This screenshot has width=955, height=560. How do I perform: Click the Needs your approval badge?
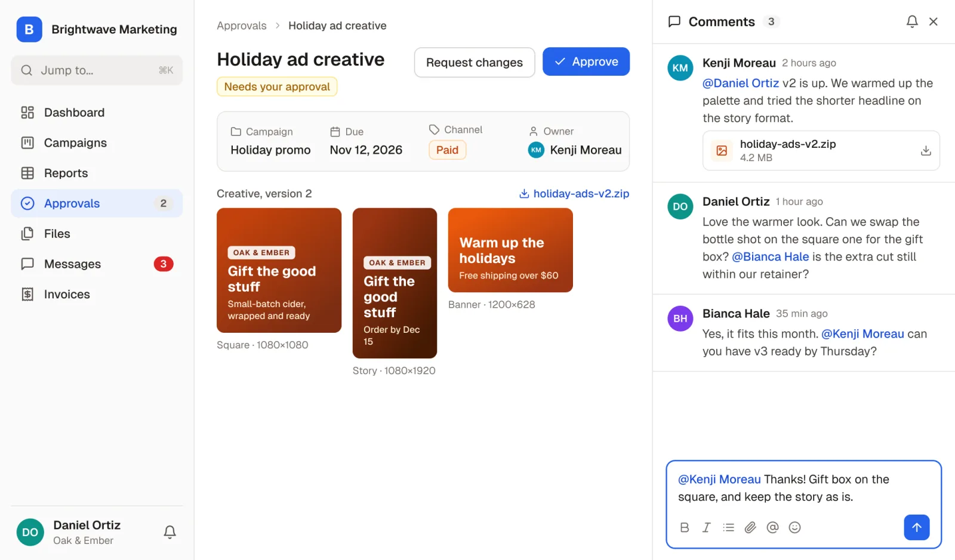[277, 86]
